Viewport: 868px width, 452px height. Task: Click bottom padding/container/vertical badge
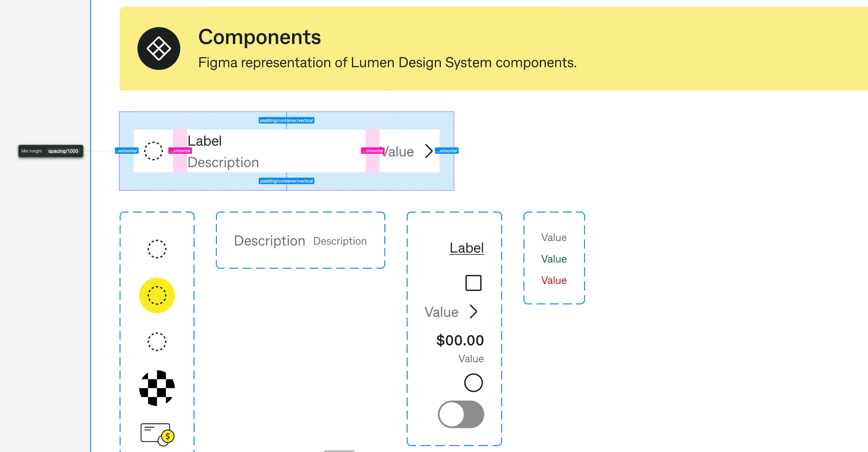pyautogui.click(x=287, y=181)
